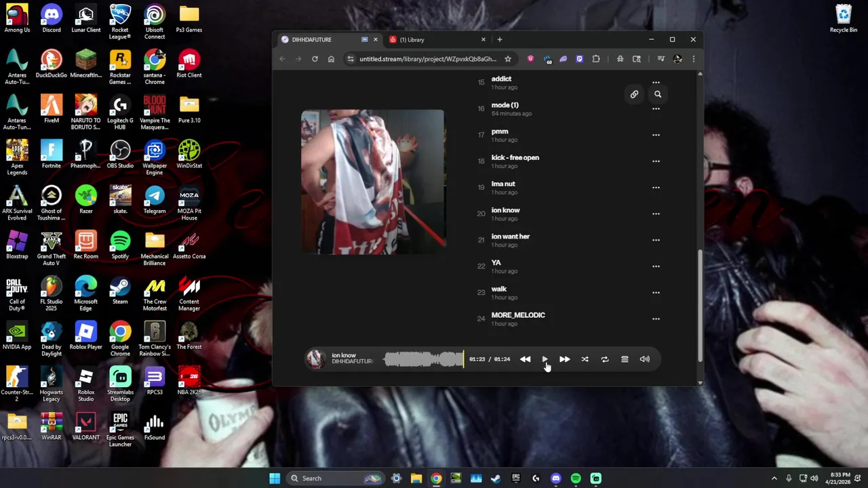
Task: Open the VALORANT desktop shortcut
Action: pos(86,426)
